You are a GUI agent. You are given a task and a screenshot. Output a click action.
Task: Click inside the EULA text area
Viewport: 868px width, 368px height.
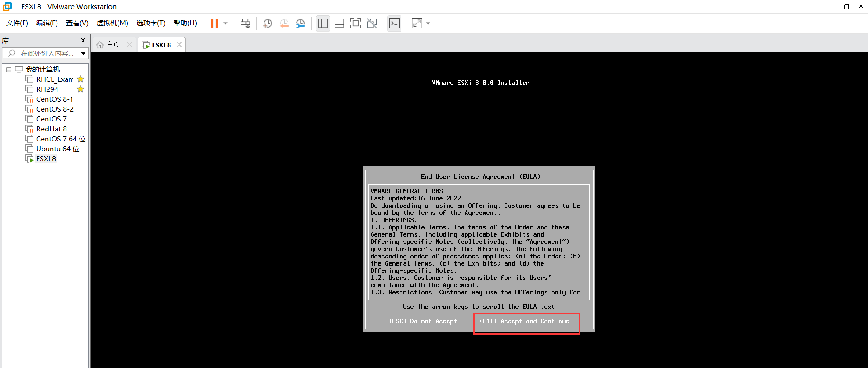(479, 242)
